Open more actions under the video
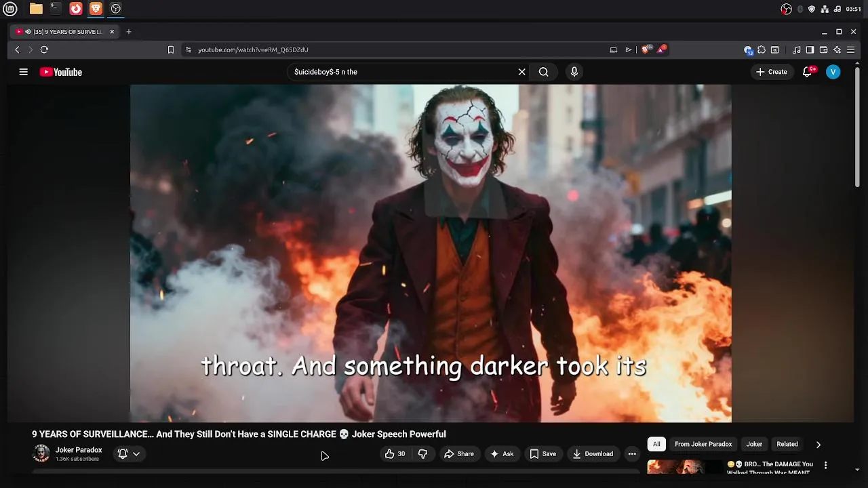 click(632, 454)
